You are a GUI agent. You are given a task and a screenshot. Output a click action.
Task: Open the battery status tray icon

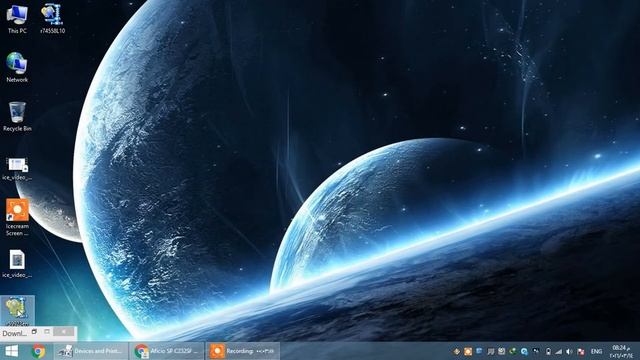pos(548,351)
